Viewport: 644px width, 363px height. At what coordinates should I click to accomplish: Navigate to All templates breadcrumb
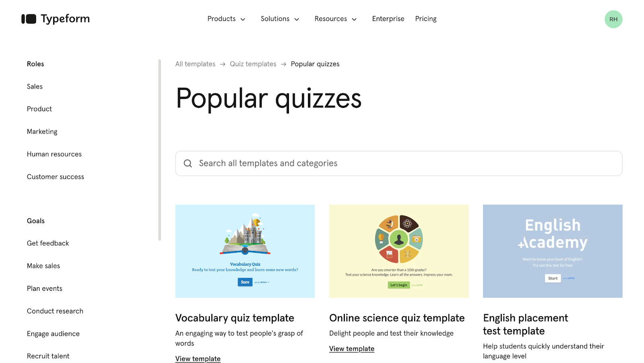(195, 64)
